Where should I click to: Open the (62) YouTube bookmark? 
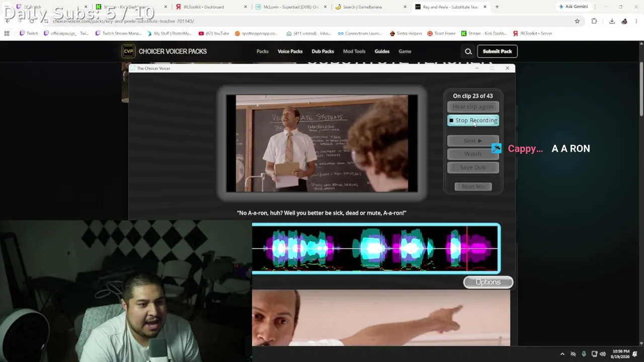[214, 33]
